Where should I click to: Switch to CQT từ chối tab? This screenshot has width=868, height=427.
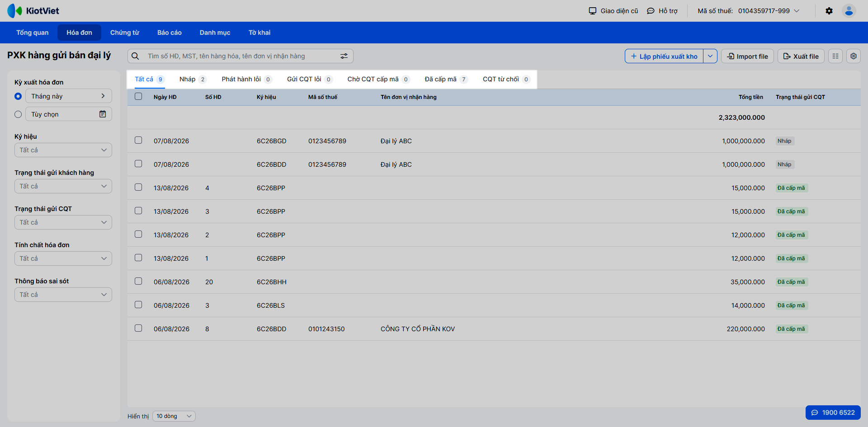(x=506, y=79)
